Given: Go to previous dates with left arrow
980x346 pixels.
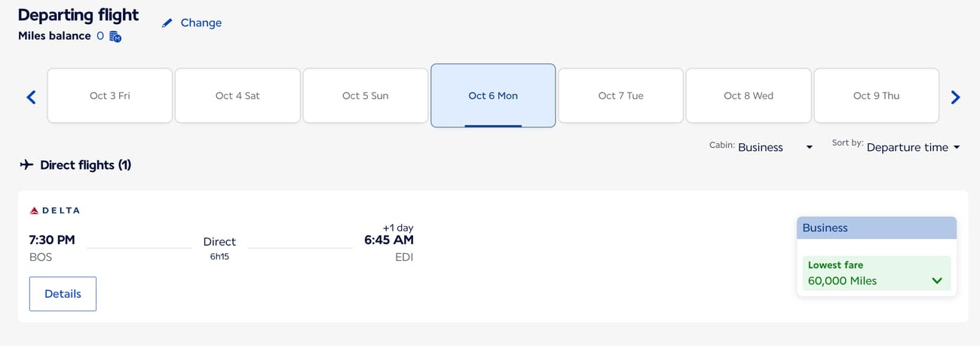Looking at the screenshot, I should click(x=31, y=96).
